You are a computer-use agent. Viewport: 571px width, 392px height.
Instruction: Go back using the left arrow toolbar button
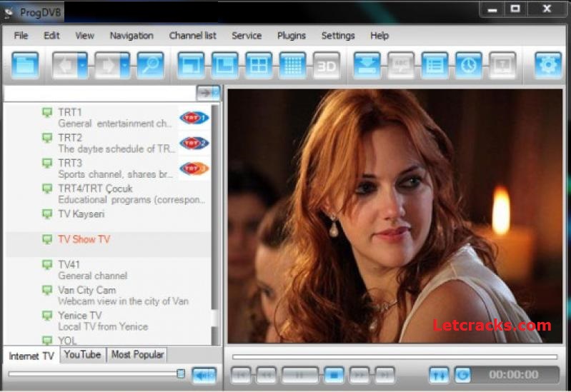coord(66,66)
